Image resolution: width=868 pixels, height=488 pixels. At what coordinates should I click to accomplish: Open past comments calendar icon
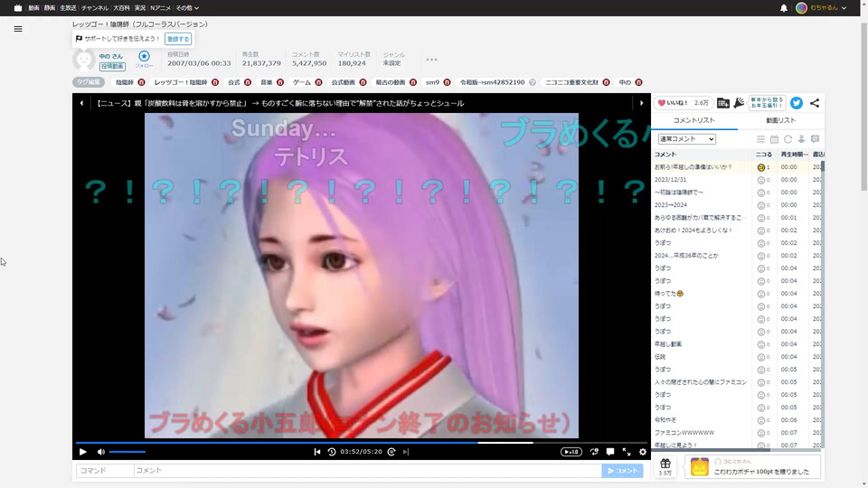pos(775,139)
